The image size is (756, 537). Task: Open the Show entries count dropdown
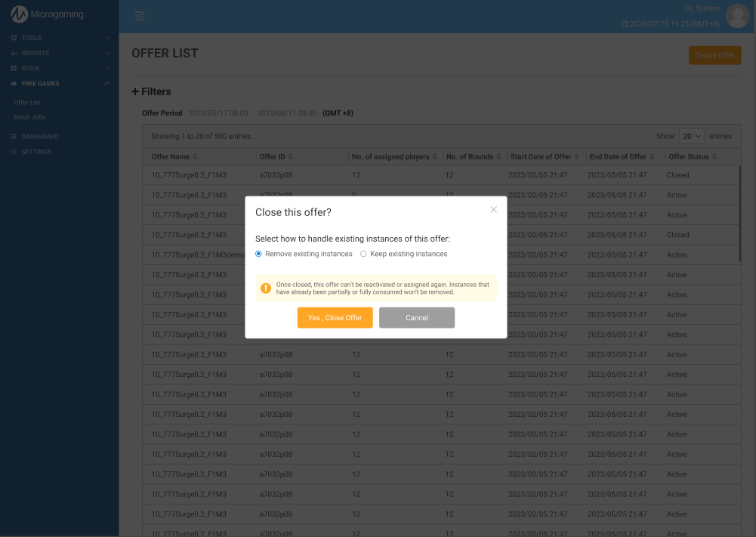[x=692, y=136]
